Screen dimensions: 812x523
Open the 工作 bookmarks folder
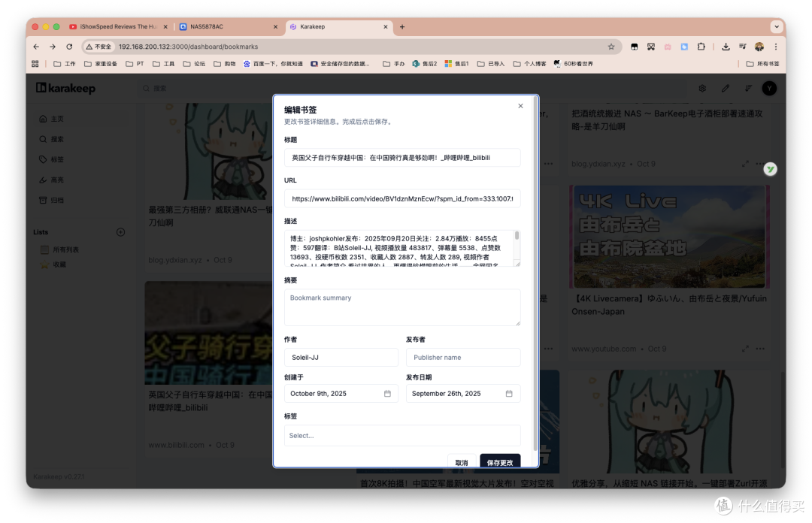[64, 64]
